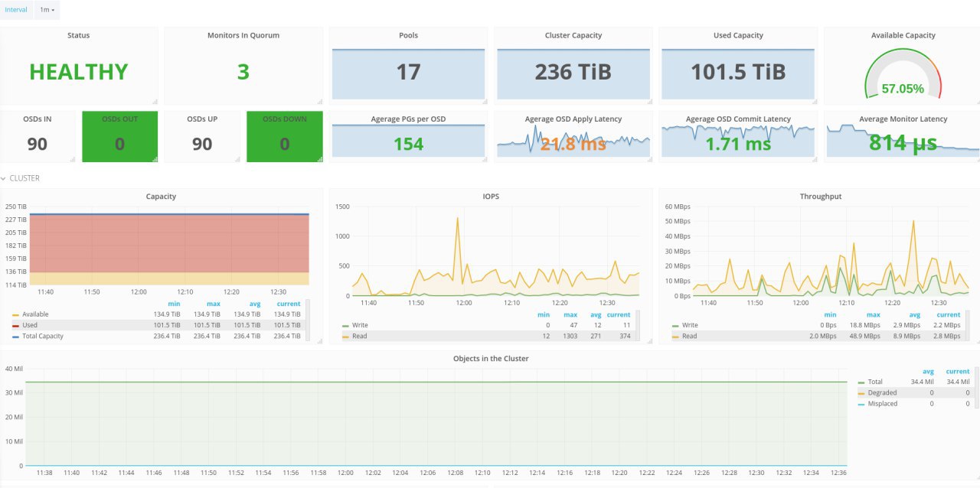Click the 236 TiB cluster capacity value
This screenshot has height=488, width=980.
(573, 72)
